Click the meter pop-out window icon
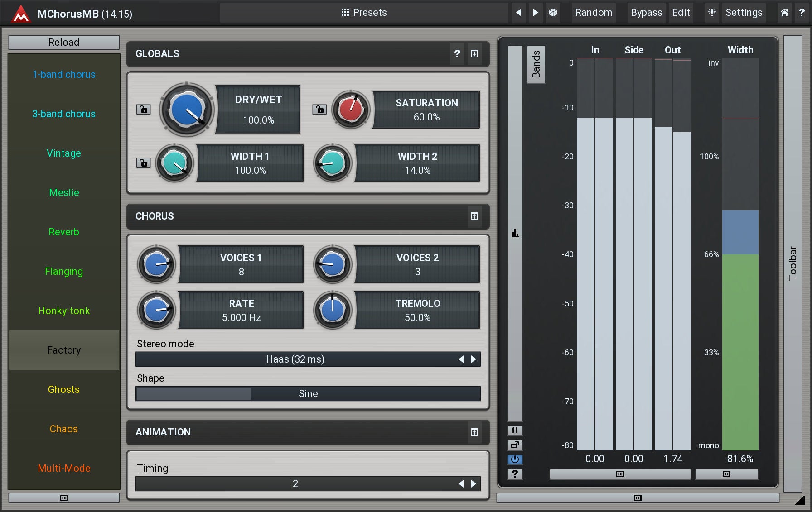The image size is (812, 512). (x=515, y=445)
